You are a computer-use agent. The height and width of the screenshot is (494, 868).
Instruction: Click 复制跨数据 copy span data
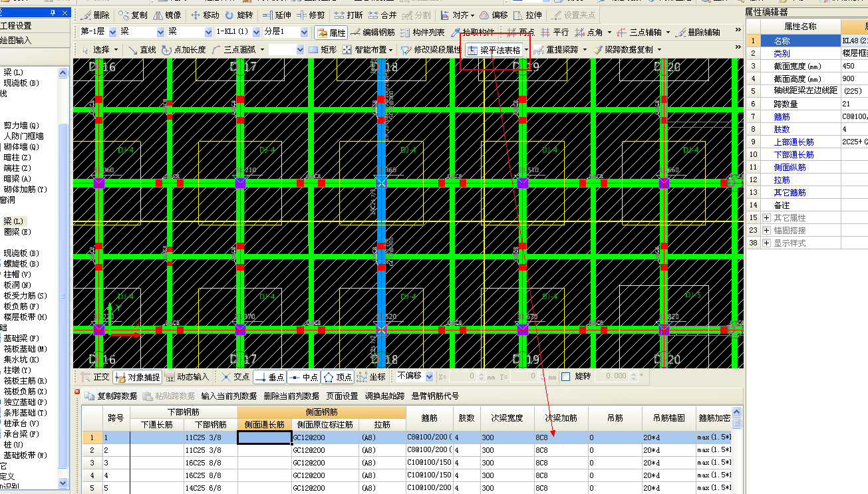[x=112, y=396]
